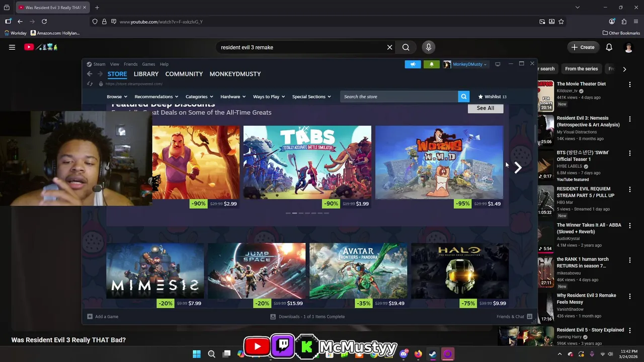Open the Worms W.M.D discount card
Image resolution: width=644 pixels, height=362 pixels.
439,167
